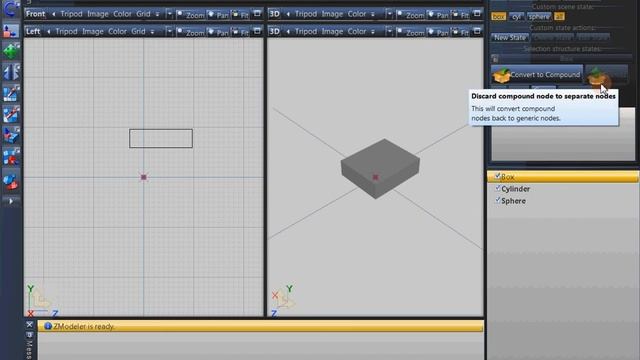Screen dimensions: 640x360
Task: Activate the cyl custom scene state
Action: [517, 16]
